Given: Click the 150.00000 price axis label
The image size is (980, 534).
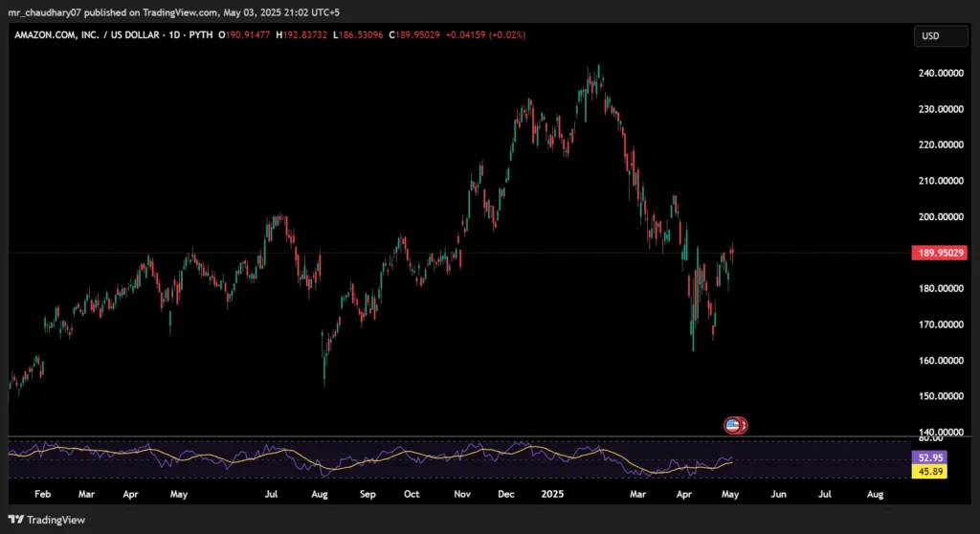Looking at the screenshot, I should pos(941,396).
